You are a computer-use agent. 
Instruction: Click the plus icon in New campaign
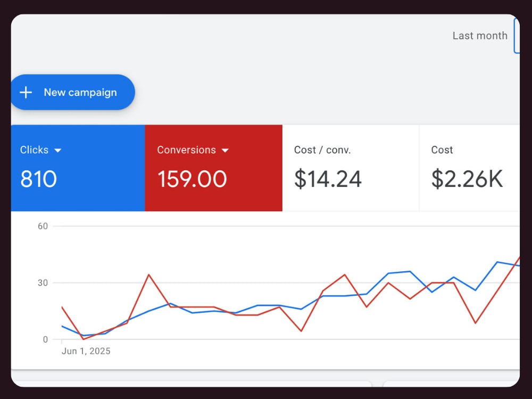tap(26, 92)
